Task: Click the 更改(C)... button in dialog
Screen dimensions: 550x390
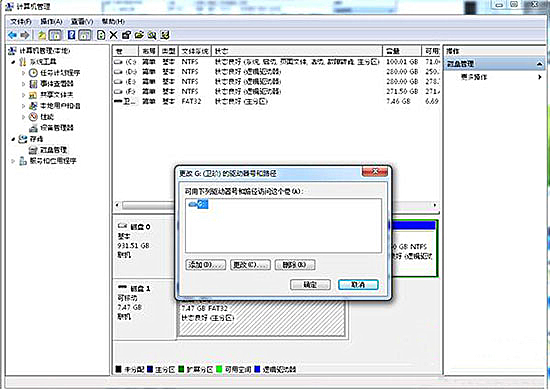Action: tap(250, 265)
